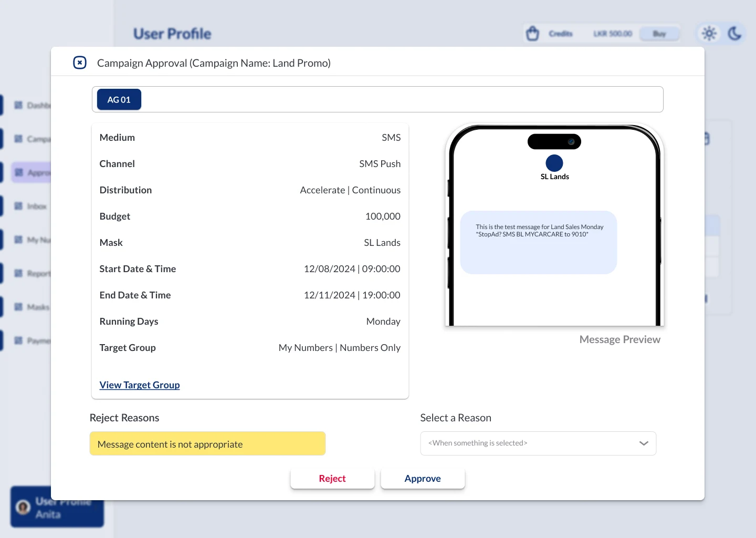Click the 'Message Preview' caption
The width and height of the screenshot is (756, 538).
[x=620, y=339]
